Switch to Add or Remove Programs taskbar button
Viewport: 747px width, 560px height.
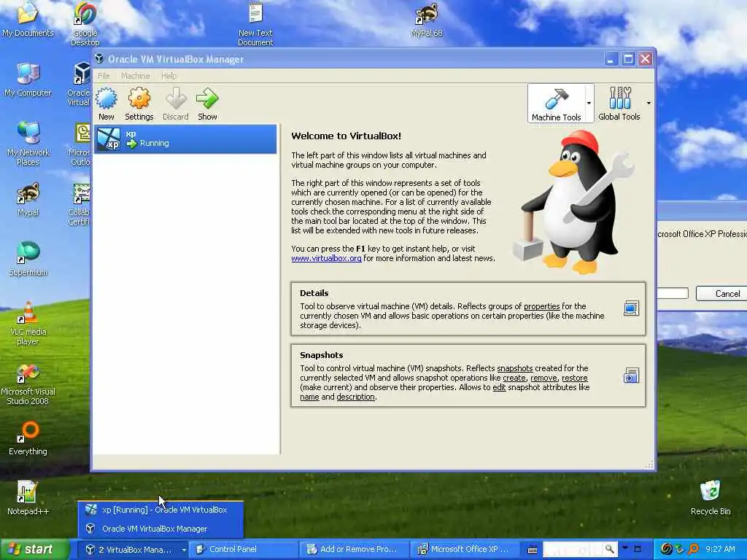point(354,550)
